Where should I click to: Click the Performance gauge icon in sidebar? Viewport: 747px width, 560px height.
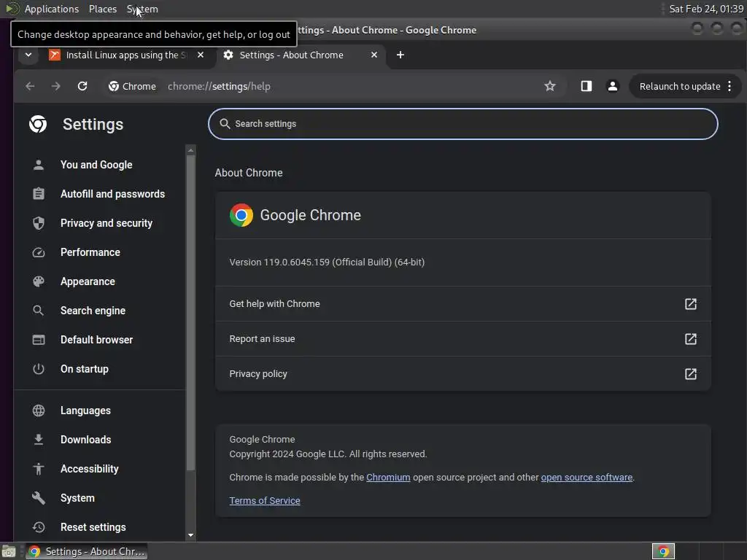click(39, 252)
